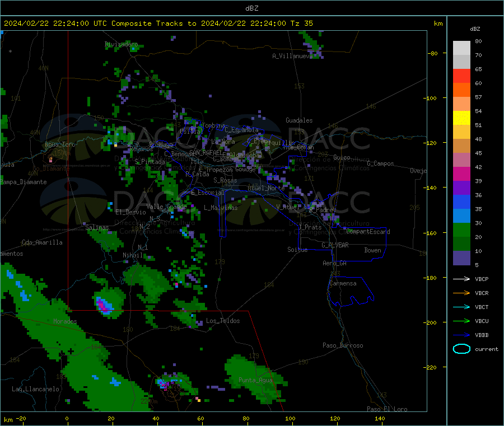The height and width of the screenshot is (426, 504).
Task: Click the 0 km horizontal axis tick label
Action: pos(67,418)
